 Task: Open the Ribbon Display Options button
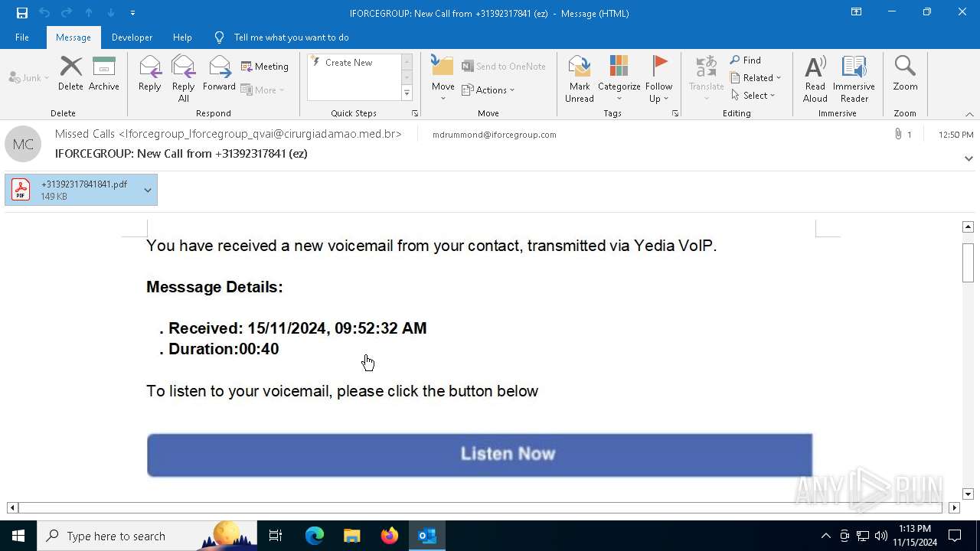tap(857, 12)
